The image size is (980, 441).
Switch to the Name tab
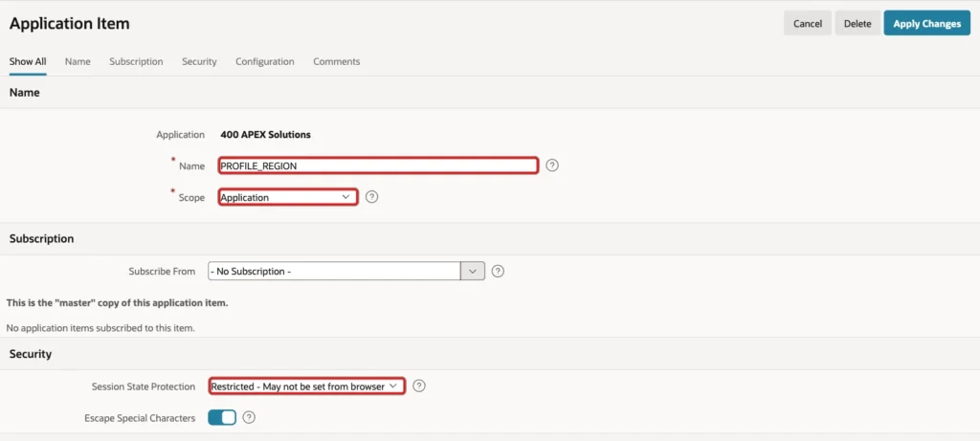click(78, 62)
